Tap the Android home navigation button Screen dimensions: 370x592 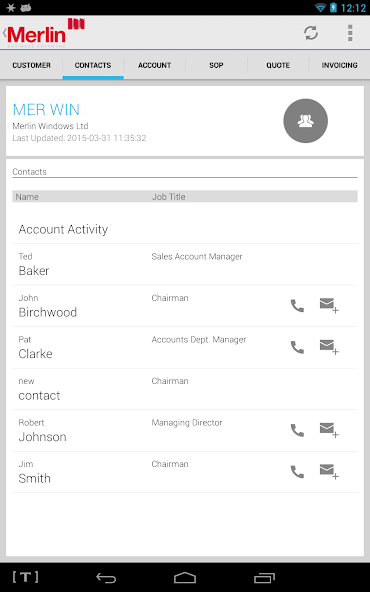185,578
